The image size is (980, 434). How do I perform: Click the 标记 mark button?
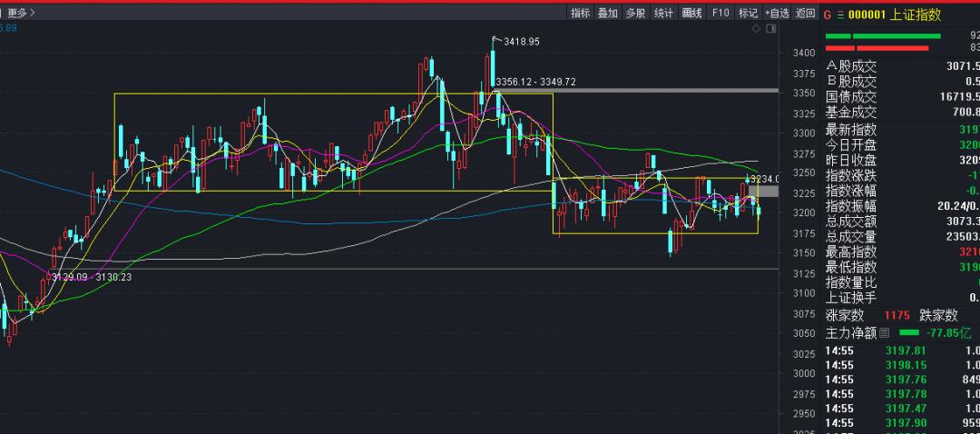coord(748,13)
